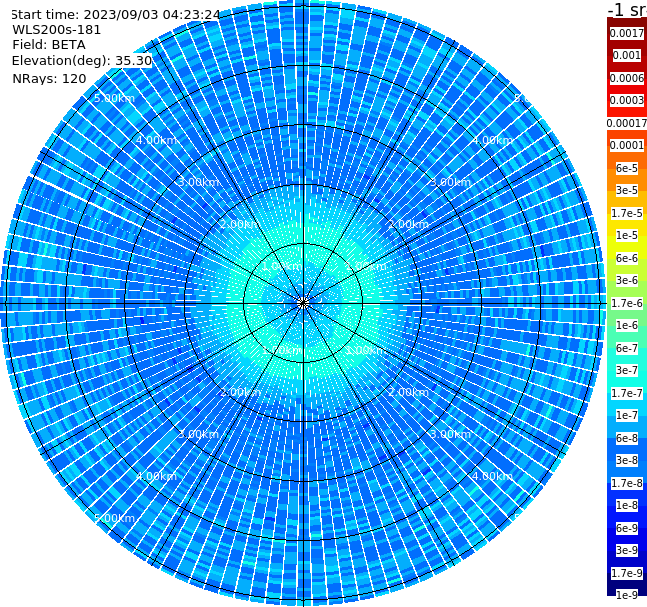The height and width of the screenshot is (607, 647).
Task: Select the 1e-8 colorbar value
Action: click(627, 505)
